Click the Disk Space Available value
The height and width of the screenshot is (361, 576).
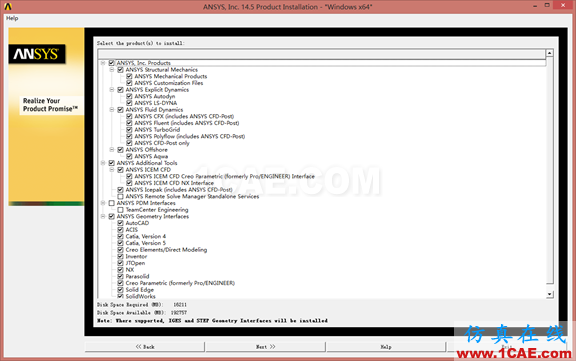[x=179, y=313]
